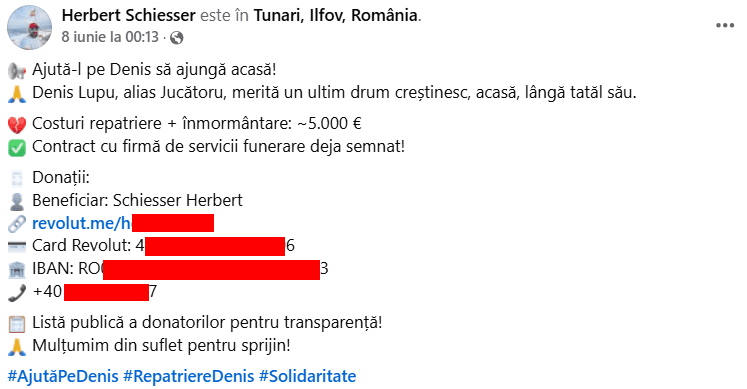
Task: Open Tunari, Ilfov, România location link
Action: (336, 15)
